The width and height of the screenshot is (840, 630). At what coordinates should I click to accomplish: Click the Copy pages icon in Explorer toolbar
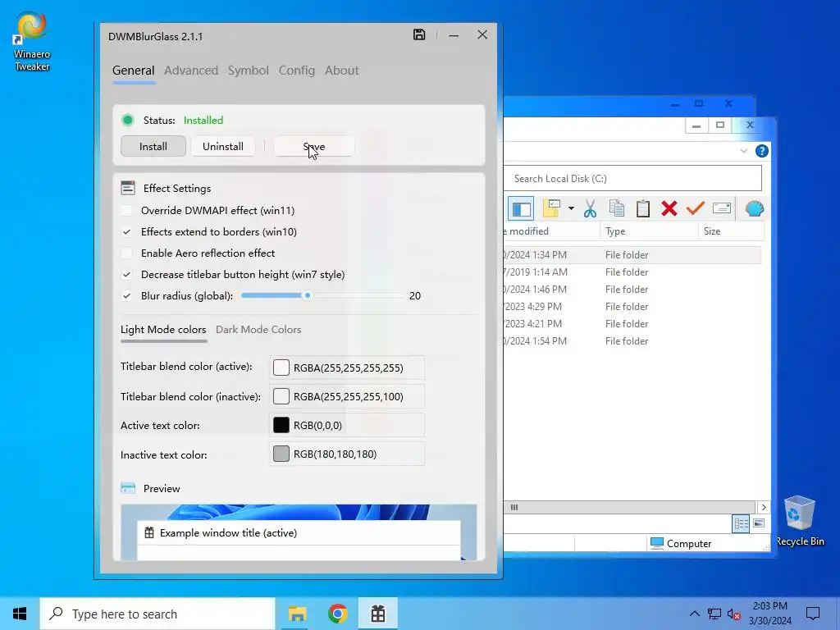coord(617,208)
